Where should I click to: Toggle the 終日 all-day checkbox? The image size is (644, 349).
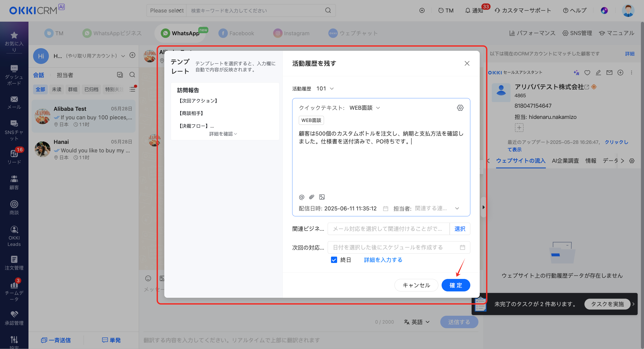click(x=334, y=260)
